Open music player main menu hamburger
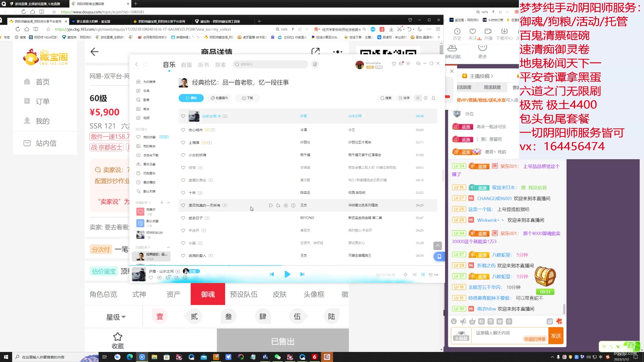This screenshot has height=362, width=644. click(x=408, y=63)
